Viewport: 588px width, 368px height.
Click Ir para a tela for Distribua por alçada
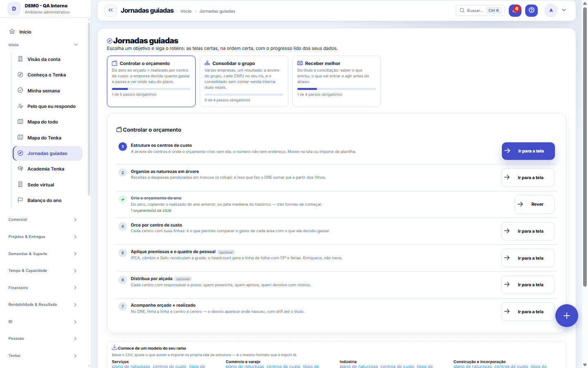[x=528, y=285]
